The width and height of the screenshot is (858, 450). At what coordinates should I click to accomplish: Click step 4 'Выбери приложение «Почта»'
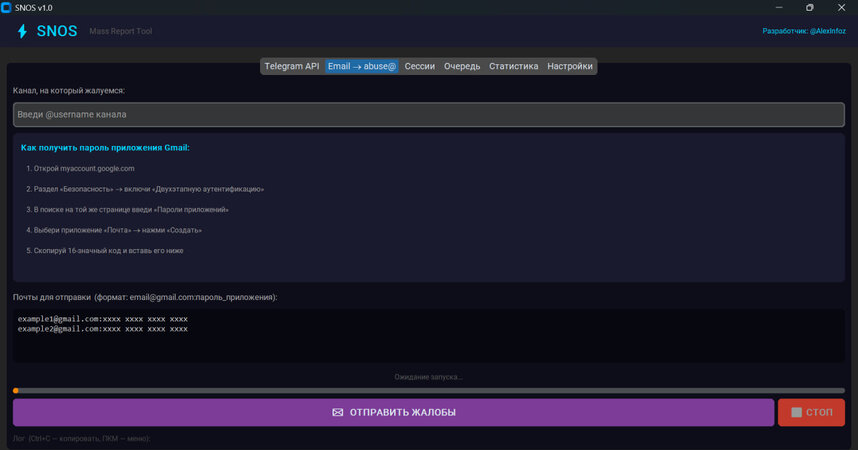click(x=114, y=230)
